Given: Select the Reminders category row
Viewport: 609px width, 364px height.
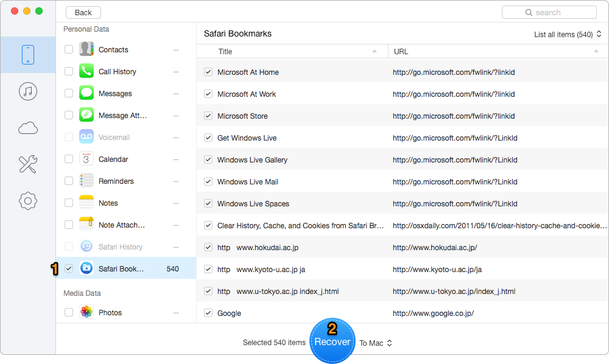Looking at the screenshot, I should click(x=126, y=181).
